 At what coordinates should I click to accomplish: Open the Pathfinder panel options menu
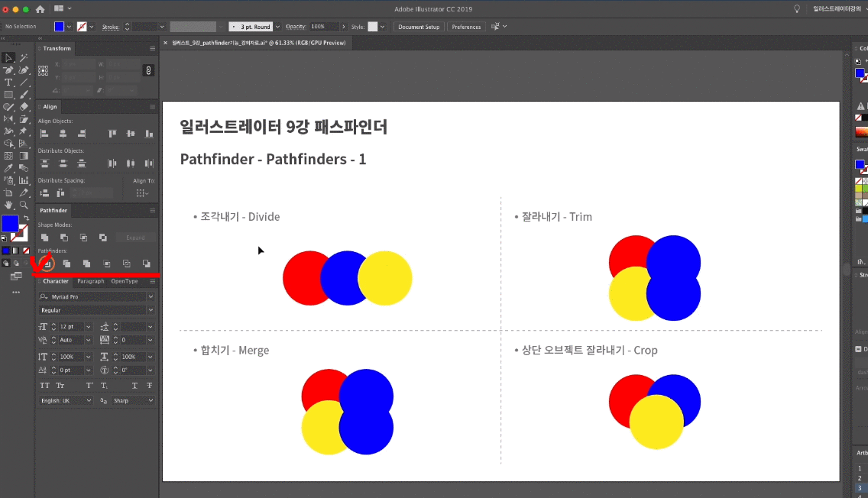click(x=152, y=210)
